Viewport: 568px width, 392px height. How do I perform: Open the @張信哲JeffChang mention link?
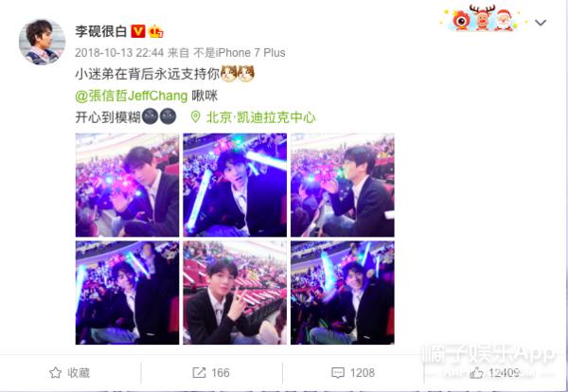(x=132, y=96)
